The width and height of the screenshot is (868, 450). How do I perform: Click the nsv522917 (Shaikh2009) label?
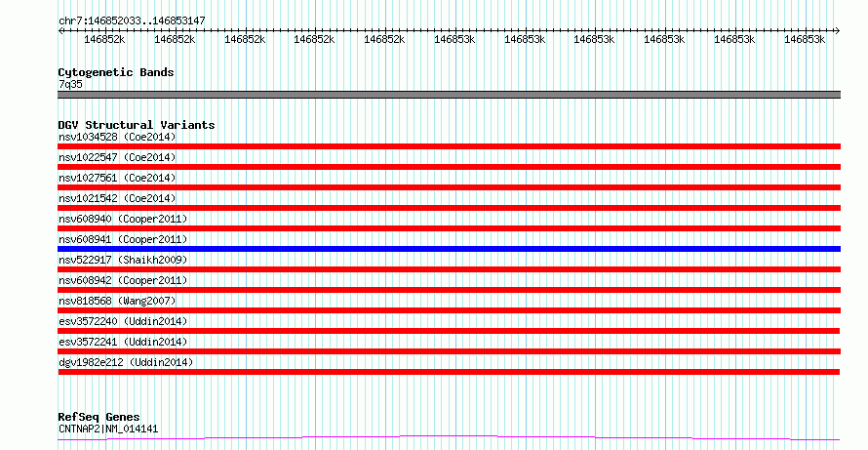point(123,260)
